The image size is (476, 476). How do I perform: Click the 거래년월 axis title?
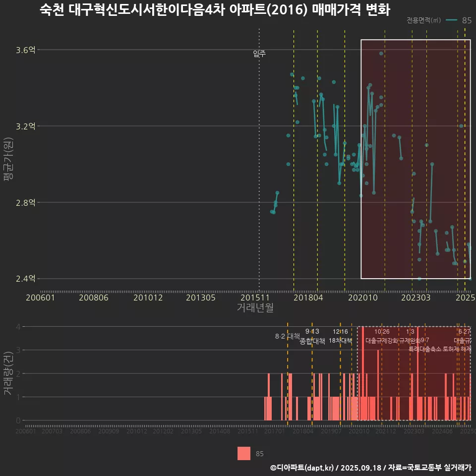pos(255,307)
